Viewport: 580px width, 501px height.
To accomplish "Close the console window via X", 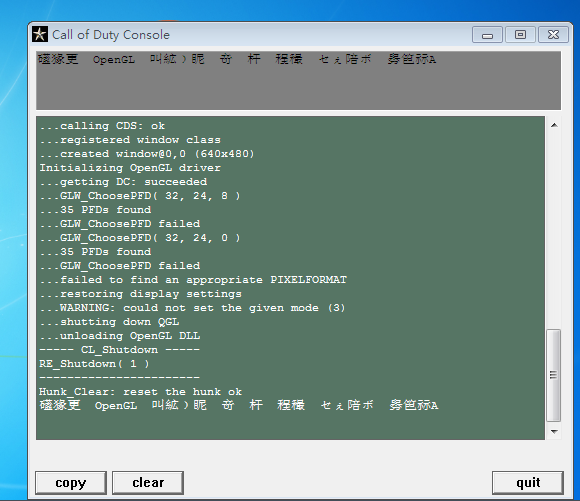I will (553, 35).
